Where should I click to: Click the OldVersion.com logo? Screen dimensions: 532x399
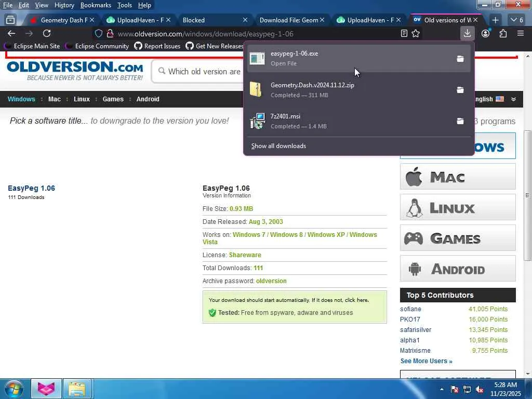pyautogui.click(x=75, y=71)
